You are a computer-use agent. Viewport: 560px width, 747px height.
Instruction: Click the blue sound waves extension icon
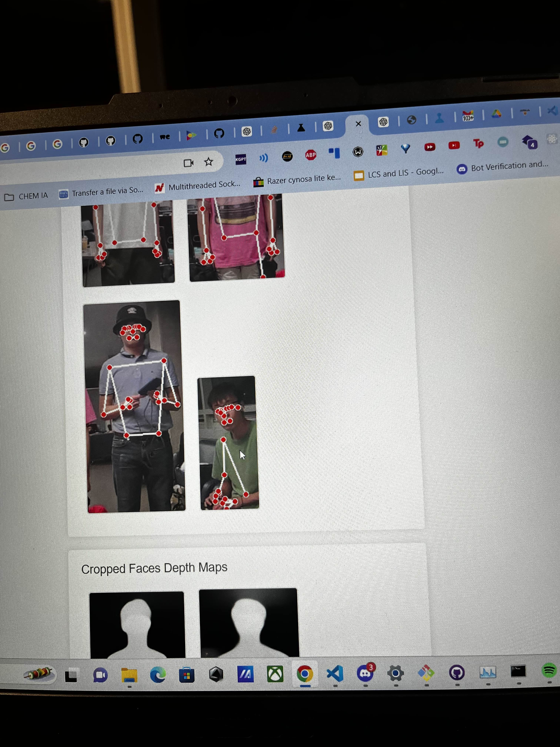pyautogui.click(x=263, y=158)
